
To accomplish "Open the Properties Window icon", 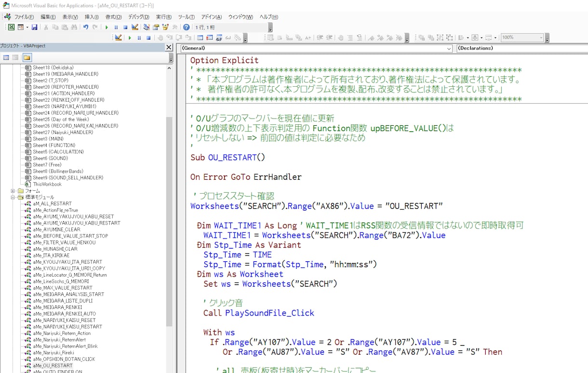I will [156, 27].
